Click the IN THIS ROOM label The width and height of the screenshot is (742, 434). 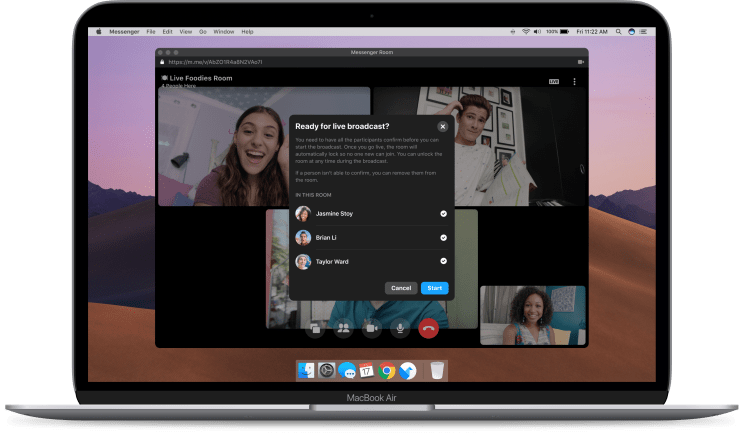point(313,195)
